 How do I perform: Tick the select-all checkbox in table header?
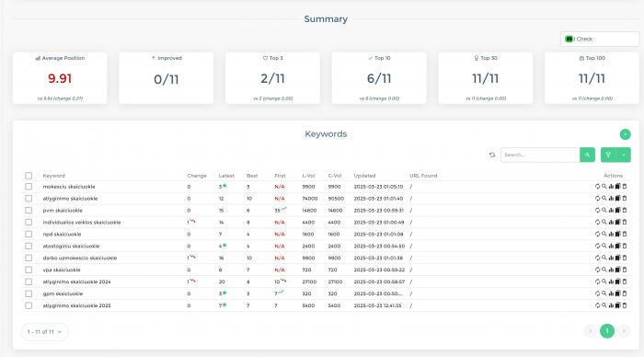[x=29, y=176]
